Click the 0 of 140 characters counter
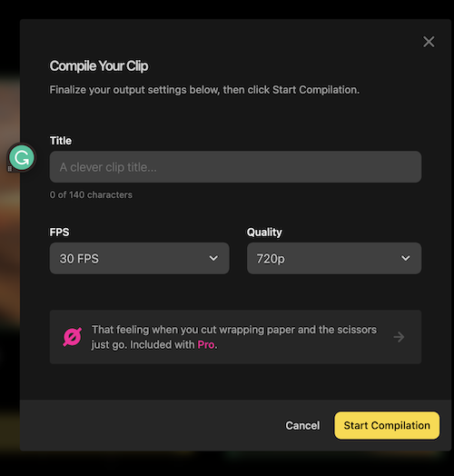The height and width of the screenshot is (476, 454). pos(91,195)
